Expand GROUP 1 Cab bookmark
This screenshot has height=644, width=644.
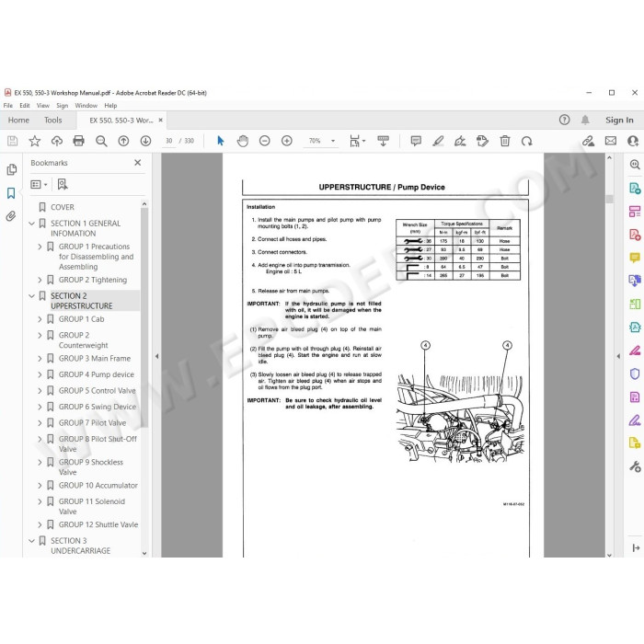[40, 319]
